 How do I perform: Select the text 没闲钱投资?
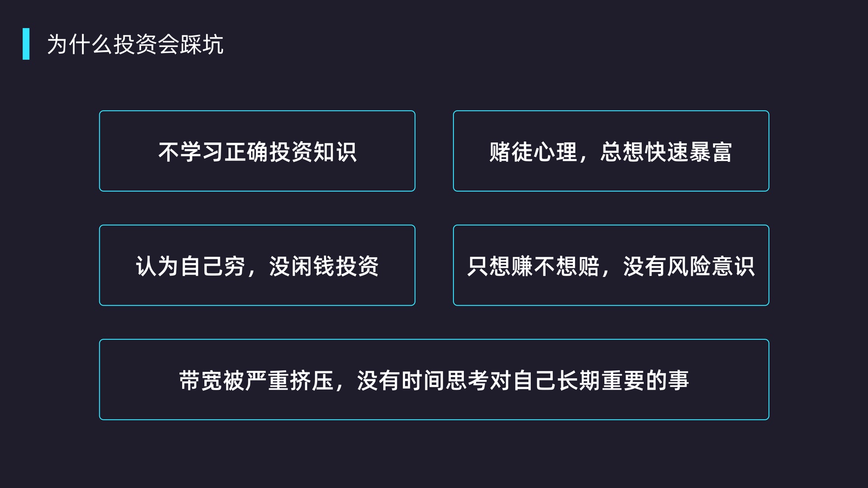(x=324, y=266)
